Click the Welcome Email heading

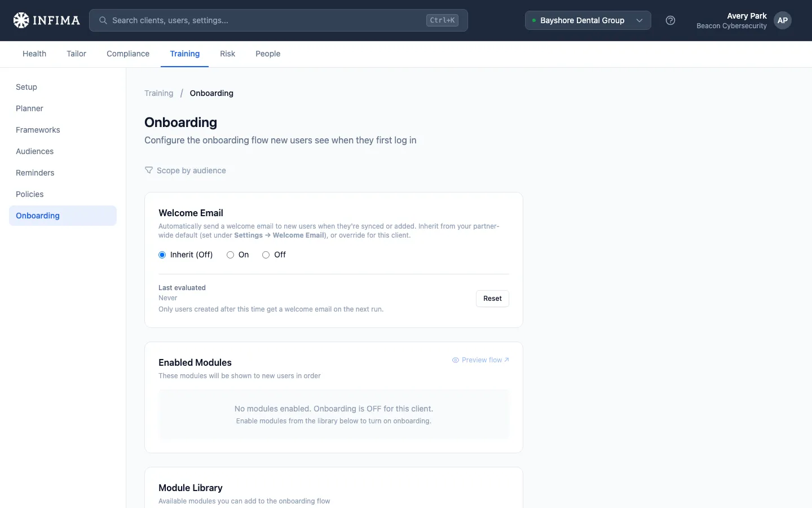[x=191, y=213]
